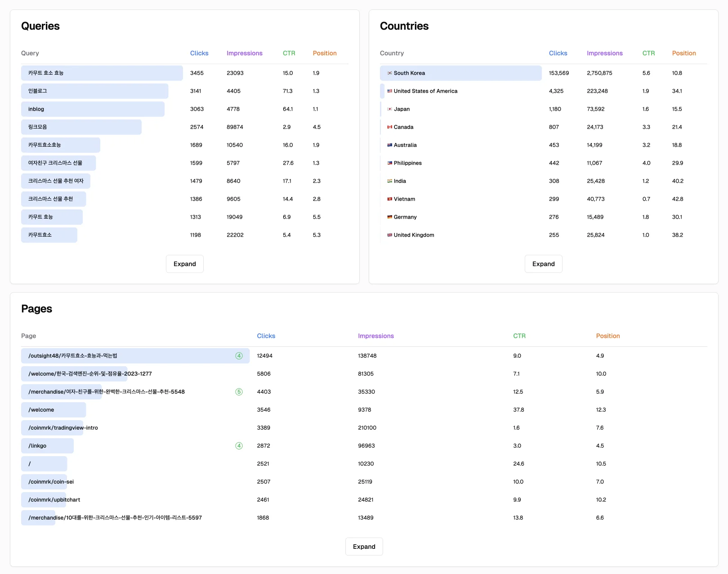This screenshot has height=574, width=728.
Task: Select the Philippines flag icon
Action: tap(389, 163)
